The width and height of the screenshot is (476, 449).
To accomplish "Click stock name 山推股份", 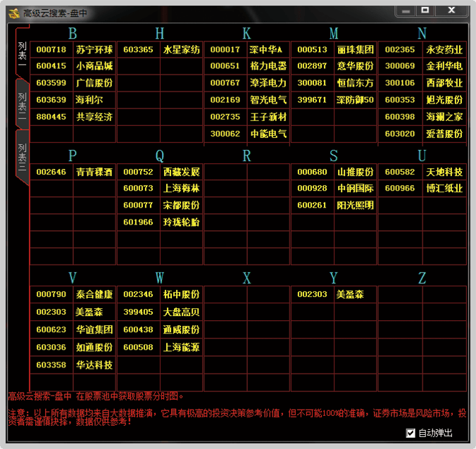I will (x=355, y=172).
